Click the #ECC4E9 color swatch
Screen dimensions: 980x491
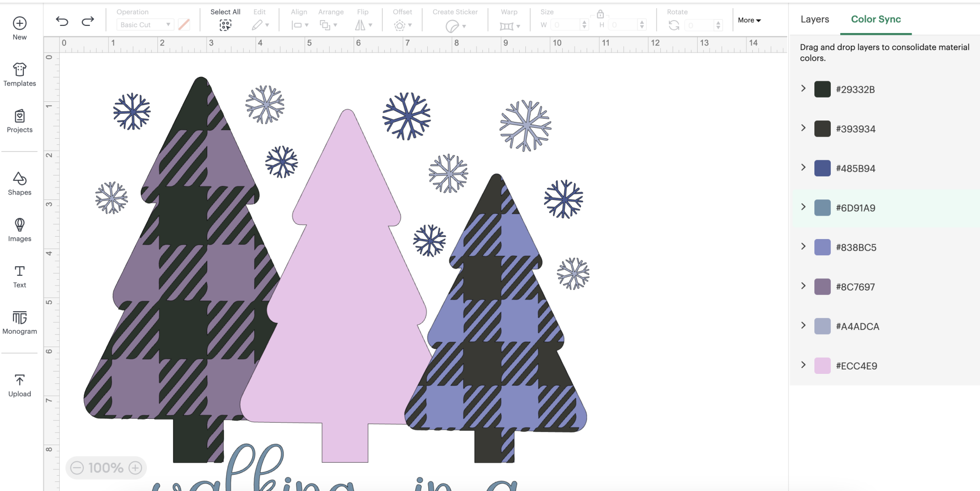pyautogui.click(x=822, y=365)
